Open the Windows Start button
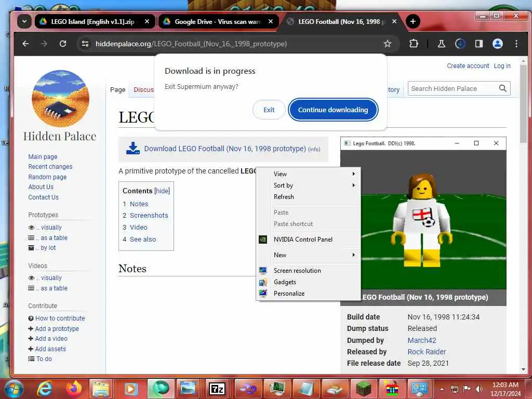The image size is (532, 399). tap(13, 389)
